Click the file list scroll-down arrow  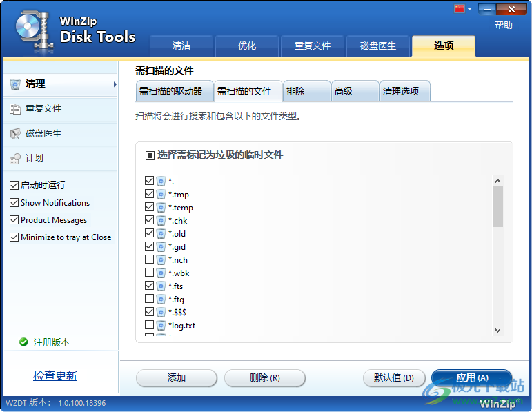[497, 330]
